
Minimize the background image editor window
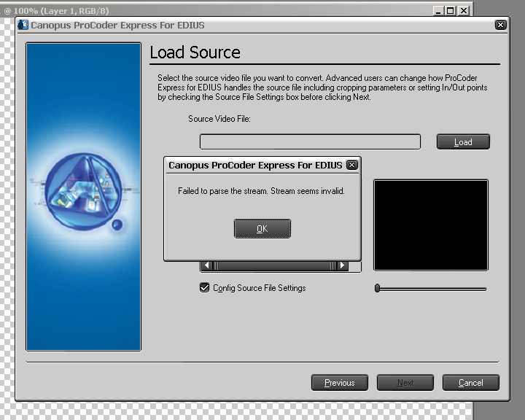click(x=438, y=11)
